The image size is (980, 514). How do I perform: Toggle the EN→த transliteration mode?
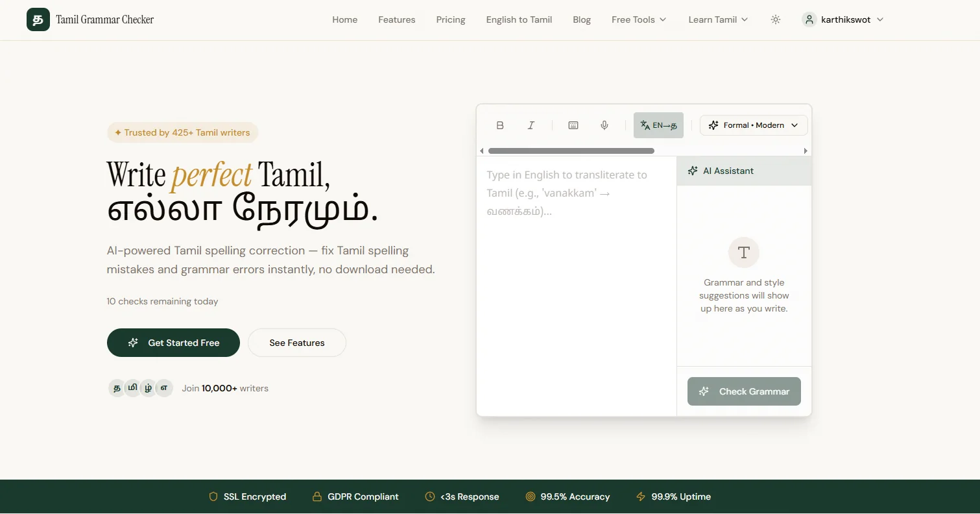tap(658, 125)
